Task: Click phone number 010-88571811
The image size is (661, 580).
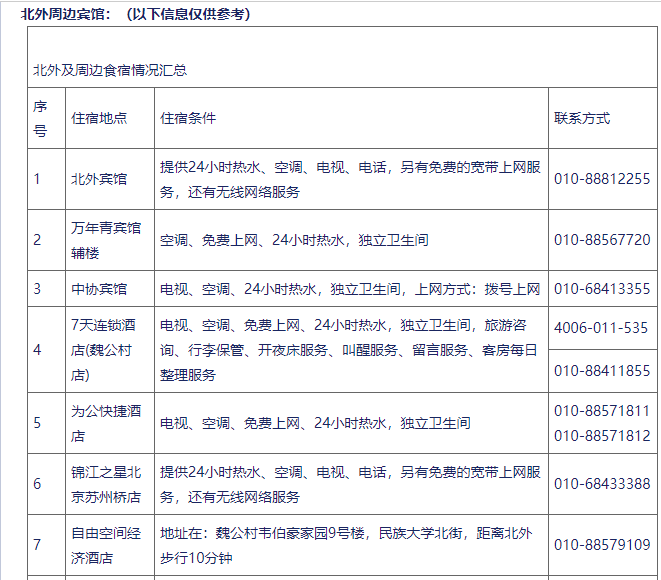Action: [602, 411]
